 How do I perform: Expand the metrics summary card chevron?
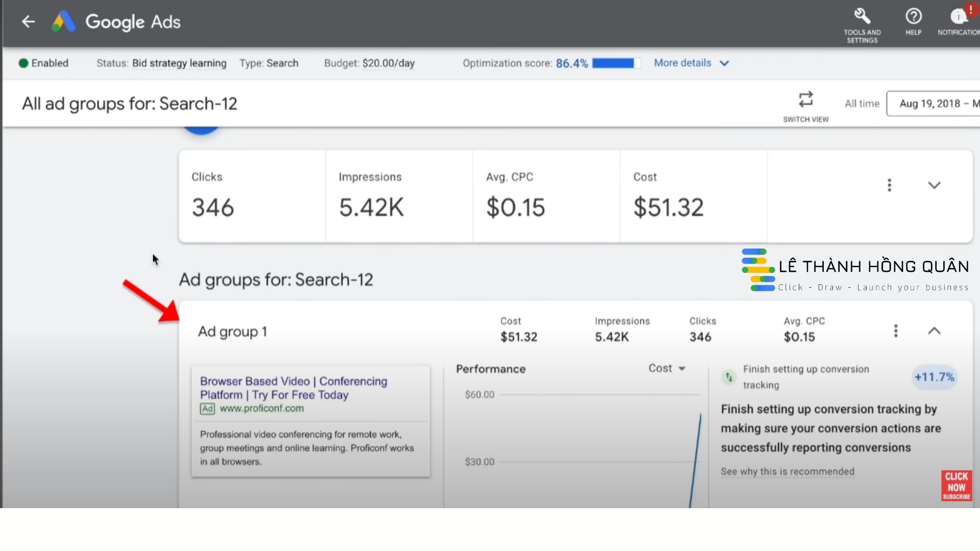[934, 185]
